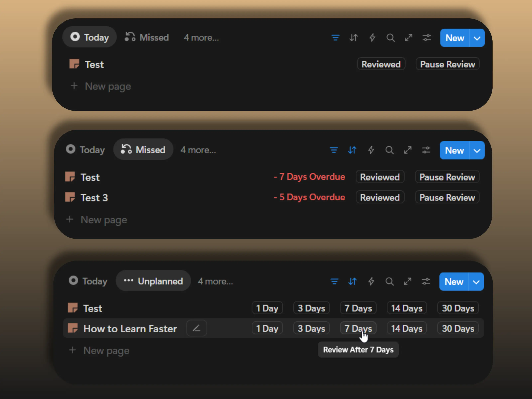This screenshot has height=399, width=532.
Task: Open '4 more...' views in Unplanned panel
Action: tap(215, 281)
